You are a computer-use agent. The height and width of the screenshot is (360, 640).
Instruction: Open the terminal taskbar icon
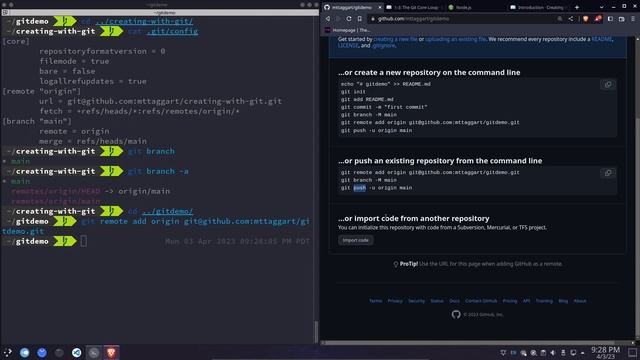tap(93, 353)
